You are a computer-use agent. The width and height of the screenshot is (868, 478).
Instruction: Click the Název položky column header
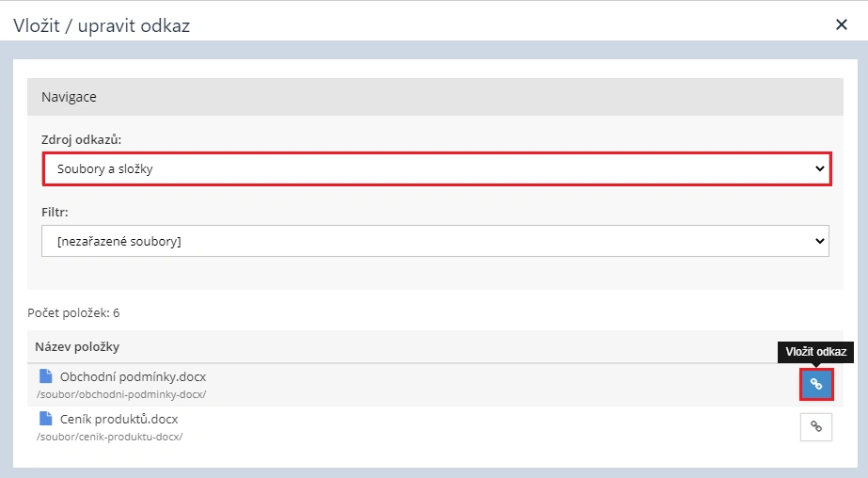point(77,347)
